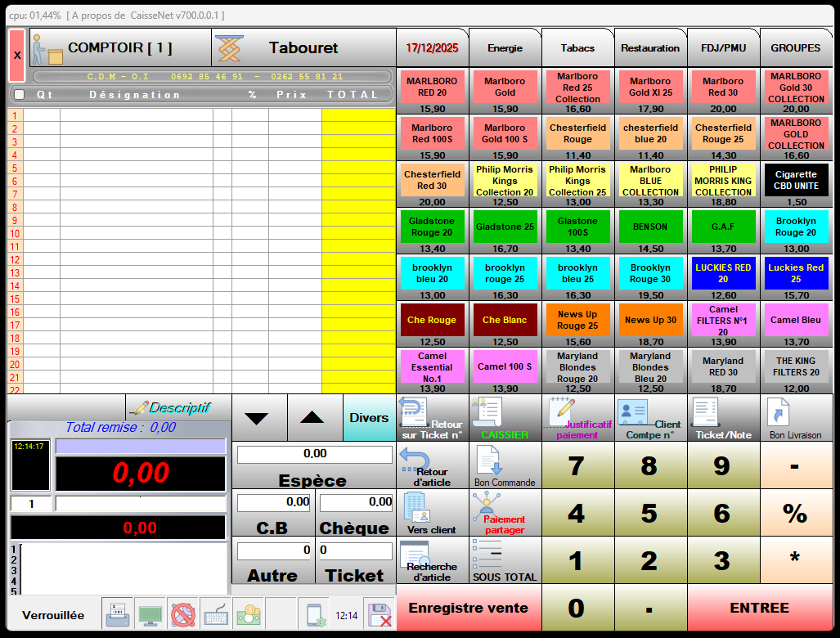This screenshot has width=840, height=638.
Task: Open the ticket printer icon in bottom bar
Action: coord(117,613)
